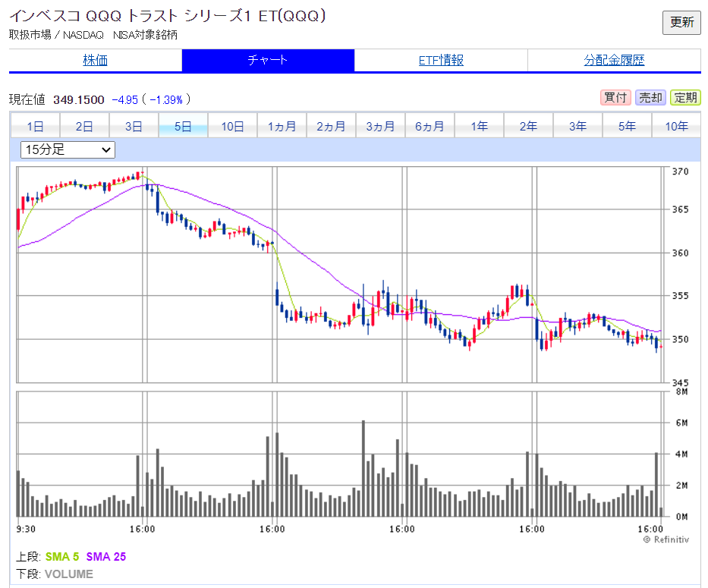708x588 pixels.
Task: Click the 2M volume axis label
Action: point(681,486)
